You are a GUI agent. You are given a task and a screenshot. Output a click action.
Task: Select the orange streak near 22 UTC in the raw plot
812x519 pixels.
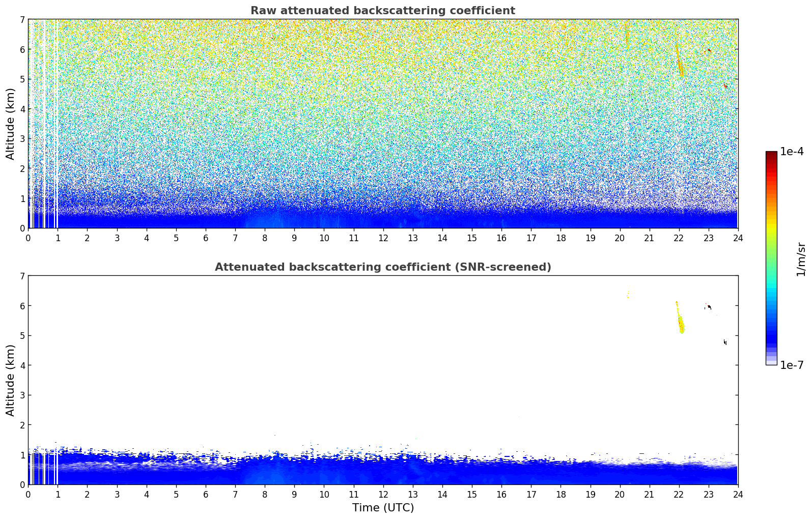tap(680, 65)
